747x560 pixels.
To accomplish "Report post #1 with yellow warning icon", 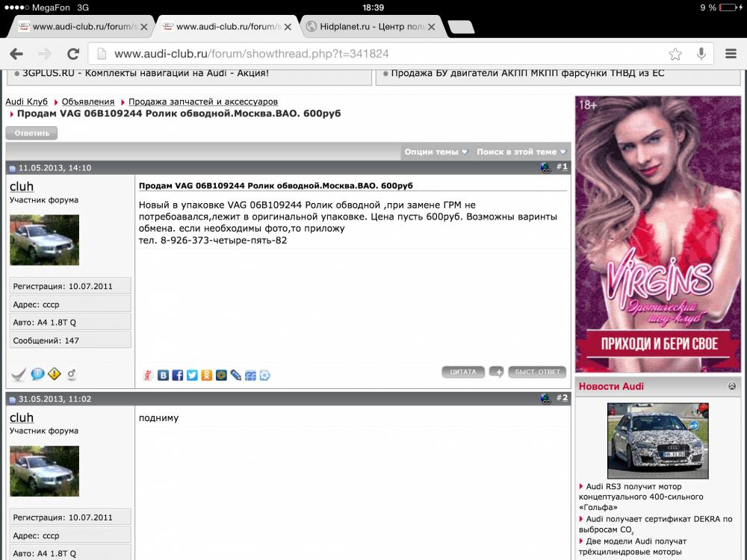I will click(55, 374).
